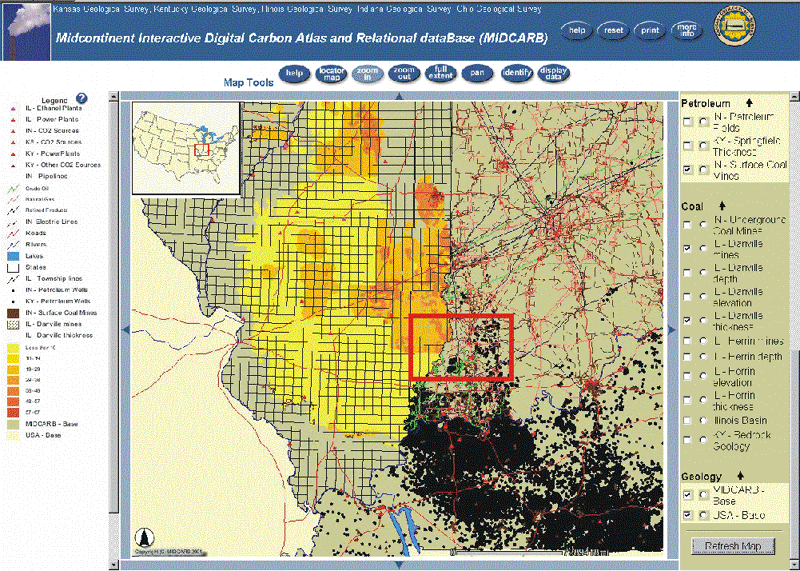The image size is (800, 571).
Task: Select the pan map tool
Action: [477, 73]
